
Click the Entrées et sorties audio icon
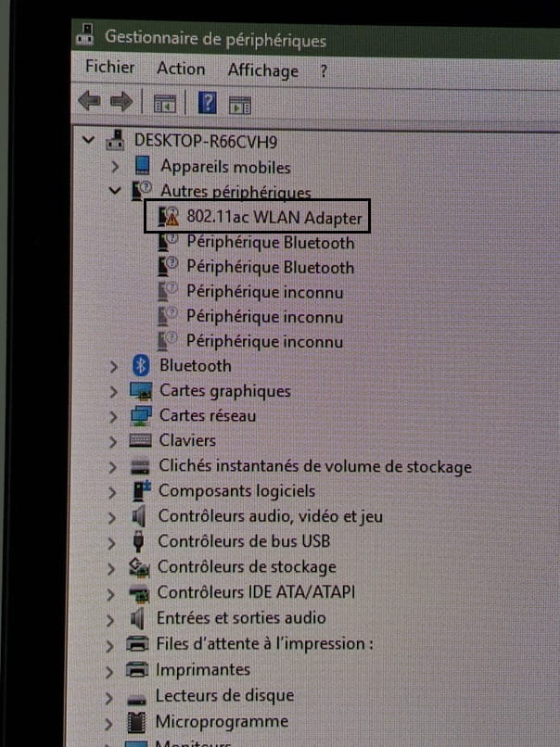137,618
